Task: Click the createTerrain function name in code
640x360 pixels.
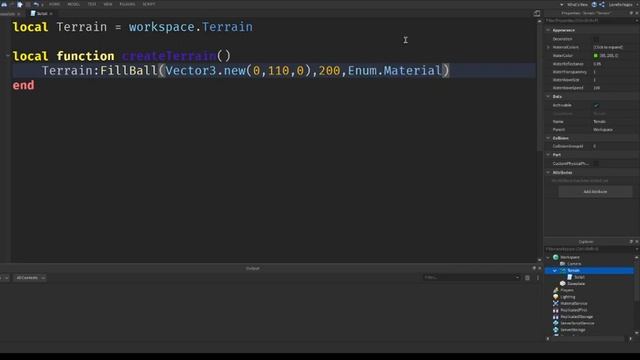Action: point(169,56)
